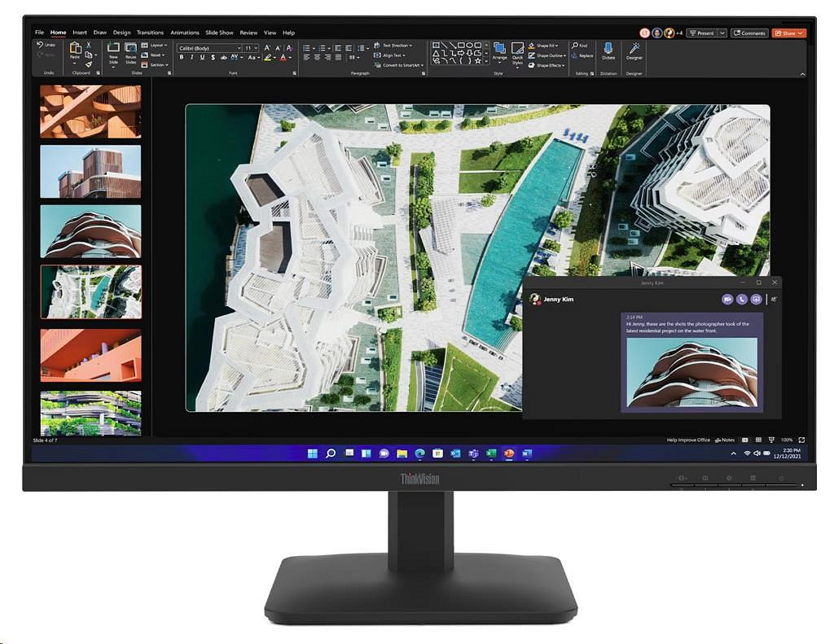Switch to the Transitions ribbon tab
Viewport: 834px width, 644px height.
click(150, 33)
